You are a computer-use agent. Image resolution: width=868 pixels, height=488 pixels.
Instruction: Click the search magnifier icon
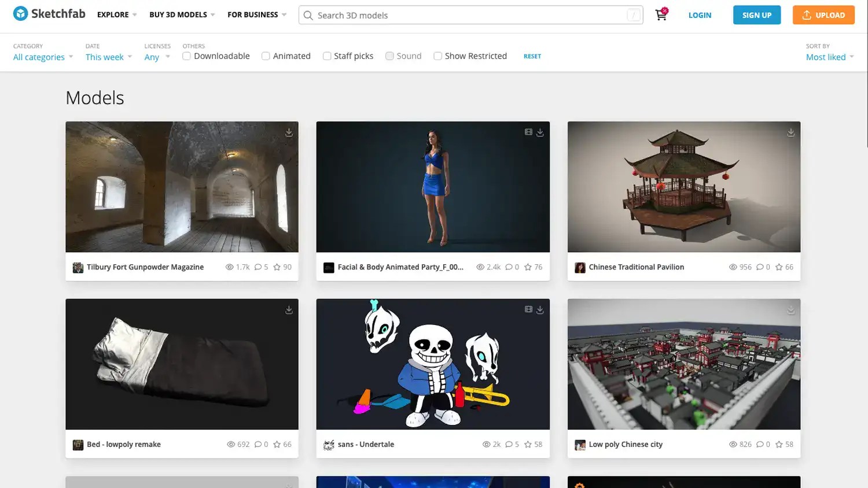(x=308, y=15)
